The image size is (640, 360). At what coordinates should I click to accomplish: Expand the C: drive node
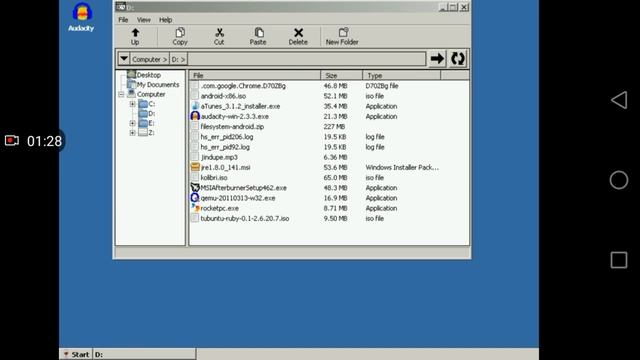pos(132,104)
